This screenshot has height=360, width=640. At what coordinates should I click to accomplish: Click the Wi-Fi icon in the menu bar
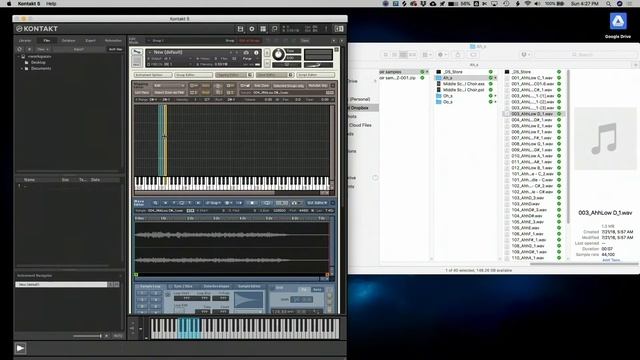tap(527, 4)
